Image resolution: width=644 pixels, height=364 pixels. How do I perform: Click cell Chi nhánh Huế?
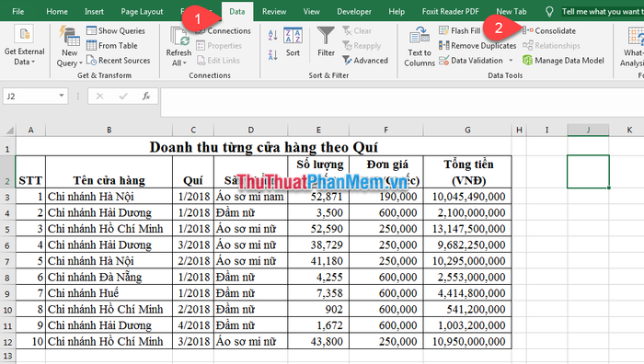coord(109,293)
